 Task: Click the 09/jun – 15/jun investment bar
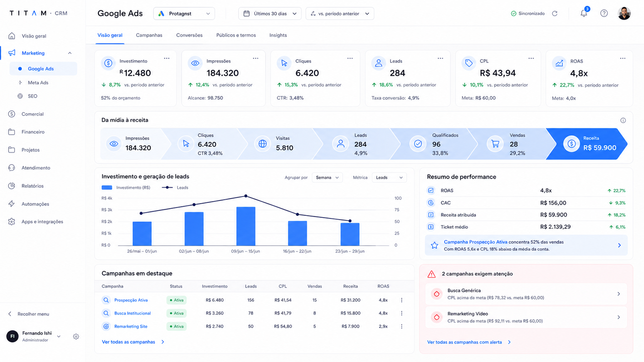(x=246, y=226)
